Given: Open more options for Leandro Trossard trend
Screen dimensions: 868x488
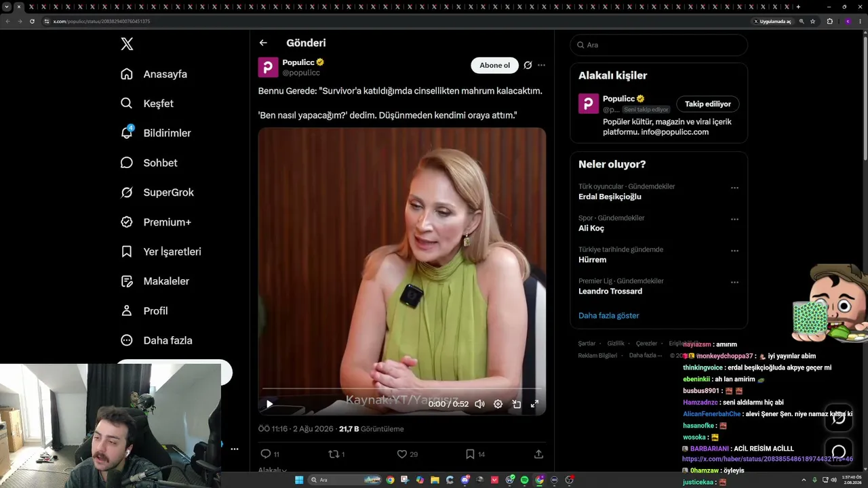Looking at the screenshot, I should click(x=734, y=283).
